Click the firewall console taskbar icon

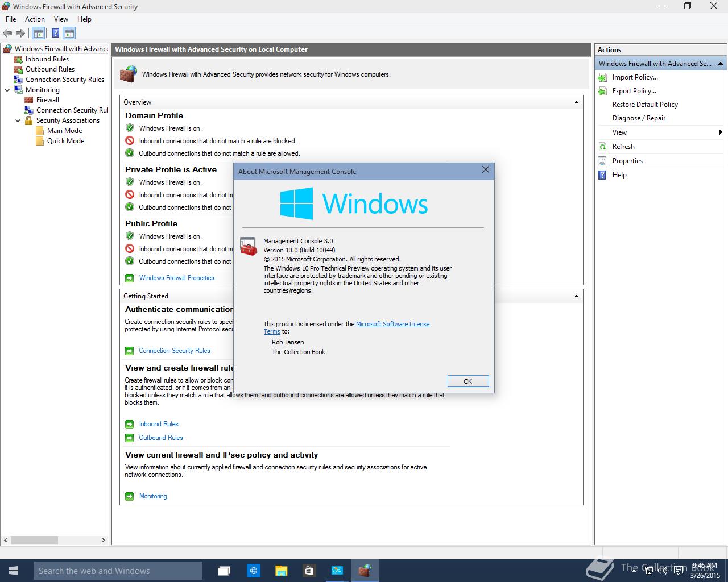[x=365, y=571]
